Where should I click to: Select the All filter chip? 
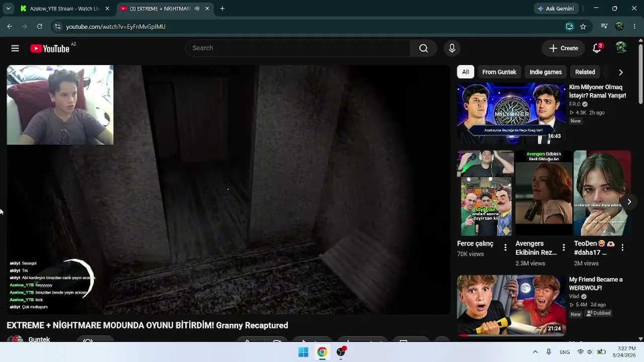[465, 72]
